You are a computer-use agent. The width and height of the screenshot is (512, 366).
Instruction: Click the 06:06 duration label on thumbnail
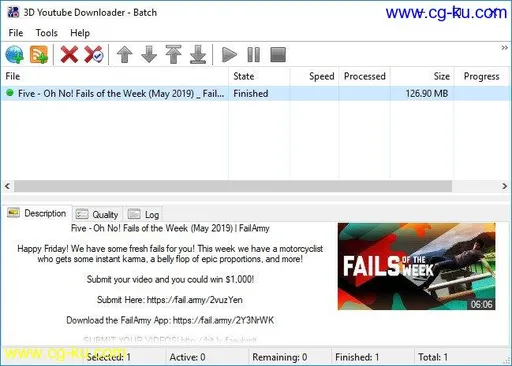(481, 304)
